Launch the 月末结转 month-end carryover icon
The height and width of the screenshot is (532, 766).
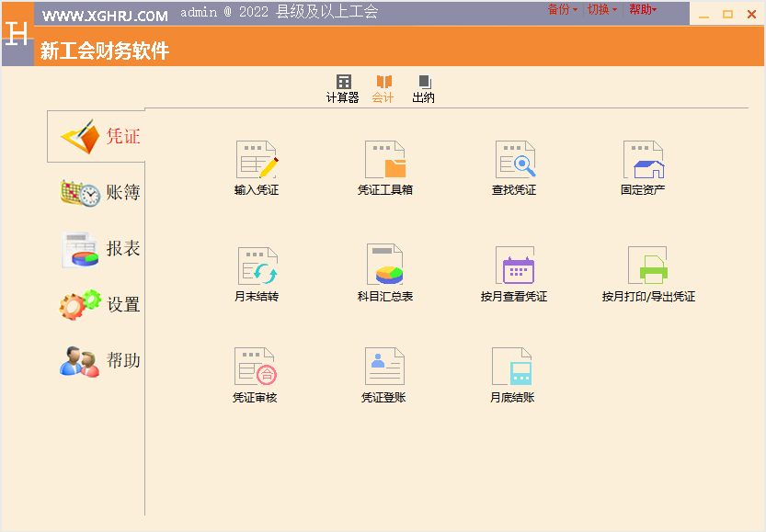[x=257, y=267]
